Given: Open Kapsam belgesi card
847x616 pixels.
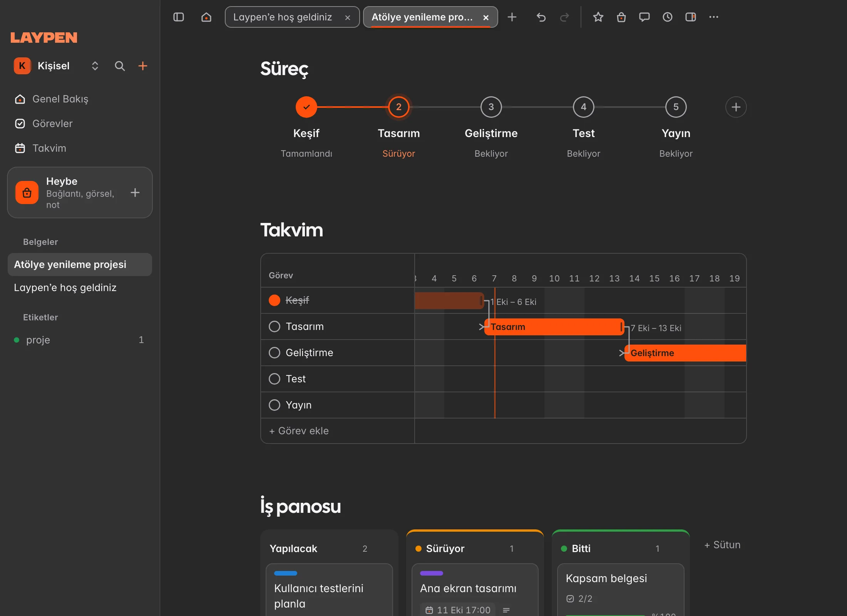Looking at the screenshot, I should (621, 590).
